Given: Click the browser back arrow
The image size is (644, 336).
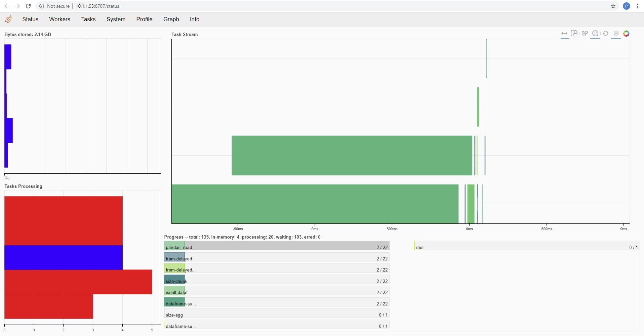Looking at the screenshot, I should (7, 6).
